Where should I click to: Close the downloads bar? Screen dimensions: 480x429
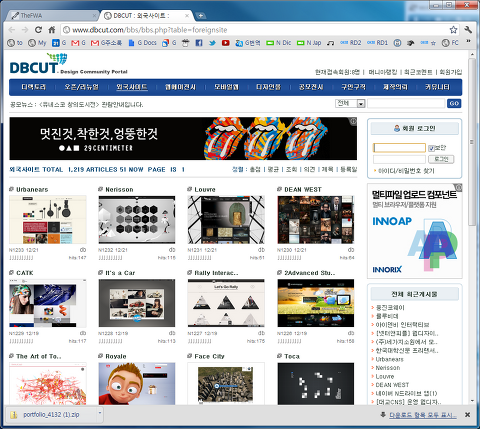click(x=467, y=414)
